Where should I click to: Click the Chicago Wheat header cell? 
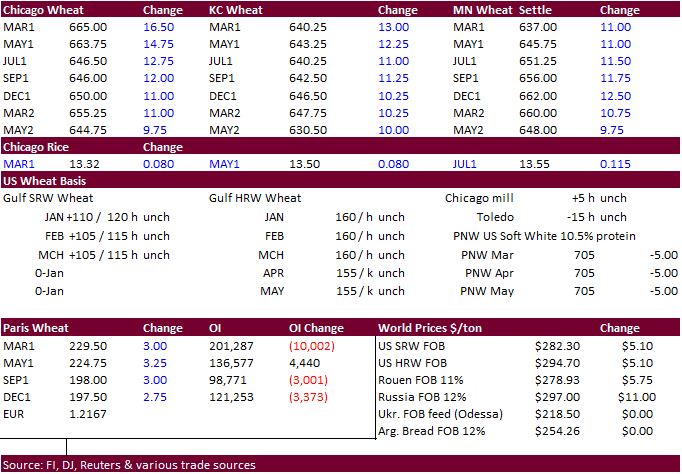[x=40, y=9]
